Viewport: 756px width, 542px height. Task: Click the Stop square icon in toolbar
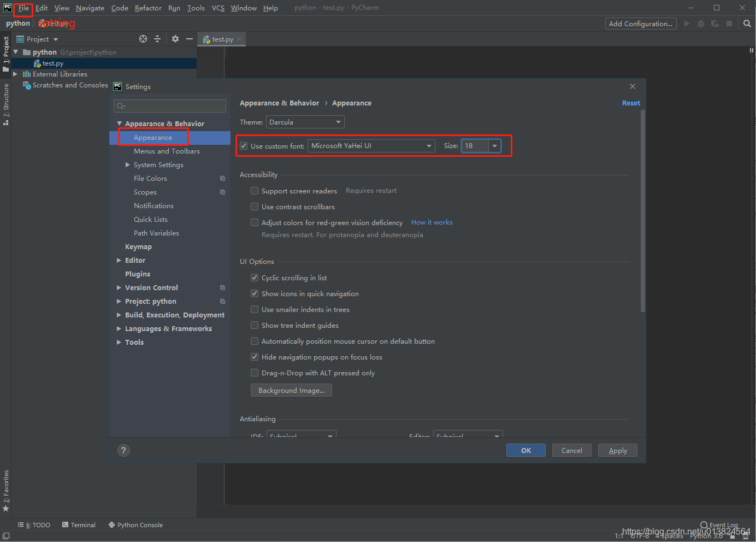click(729, 23)
